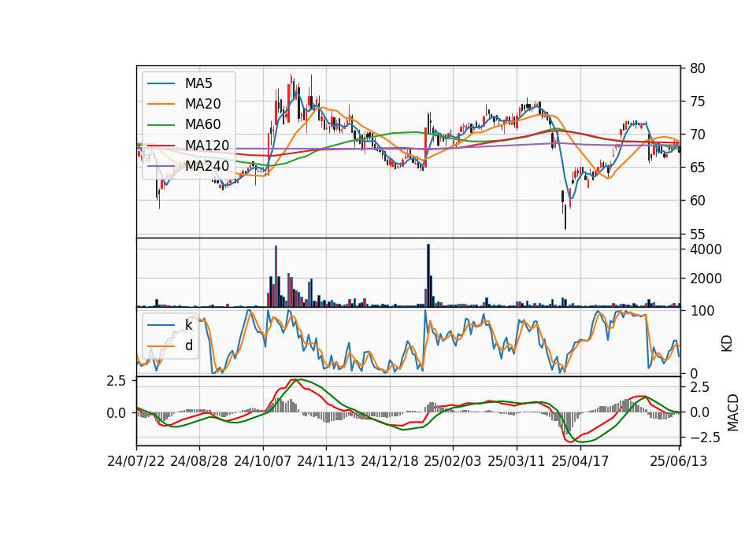Click the 25/03/11 date label
This screenshot has width=756, height=543.
coord(517,461)
